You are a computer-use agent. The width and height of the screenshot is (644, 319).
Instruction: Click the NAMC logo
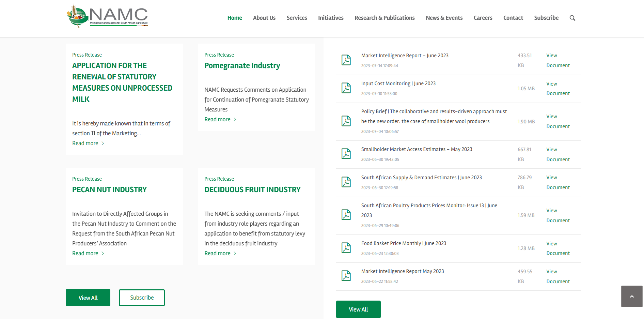click(107, 16)
